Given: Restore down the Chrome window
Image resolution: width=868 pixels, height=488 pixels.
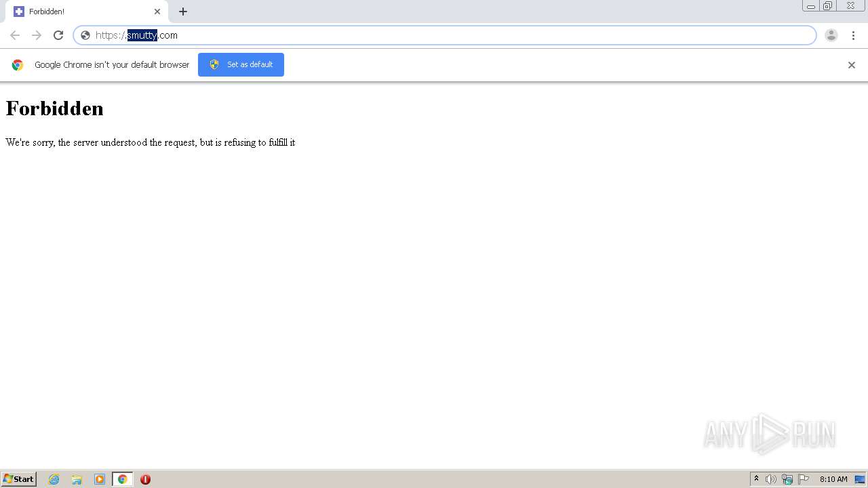Looking at the screenshot, I should click(828, 6).
